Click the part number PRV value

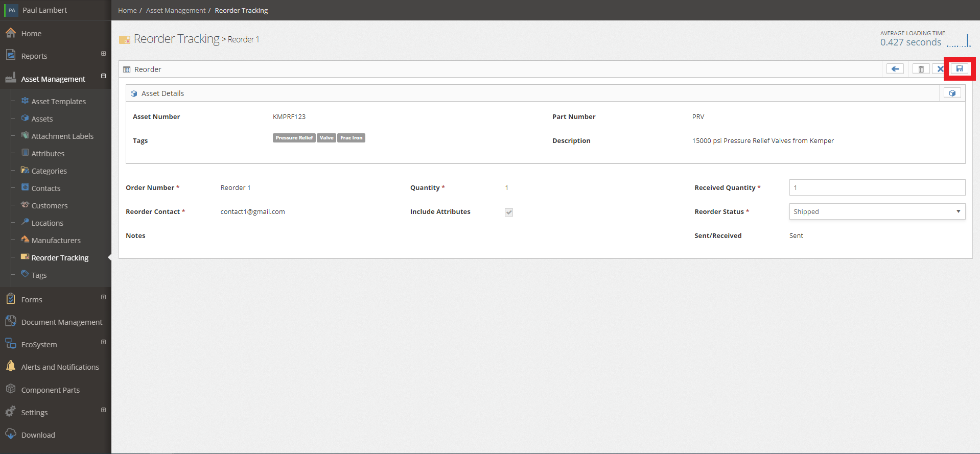coord(698,117)
